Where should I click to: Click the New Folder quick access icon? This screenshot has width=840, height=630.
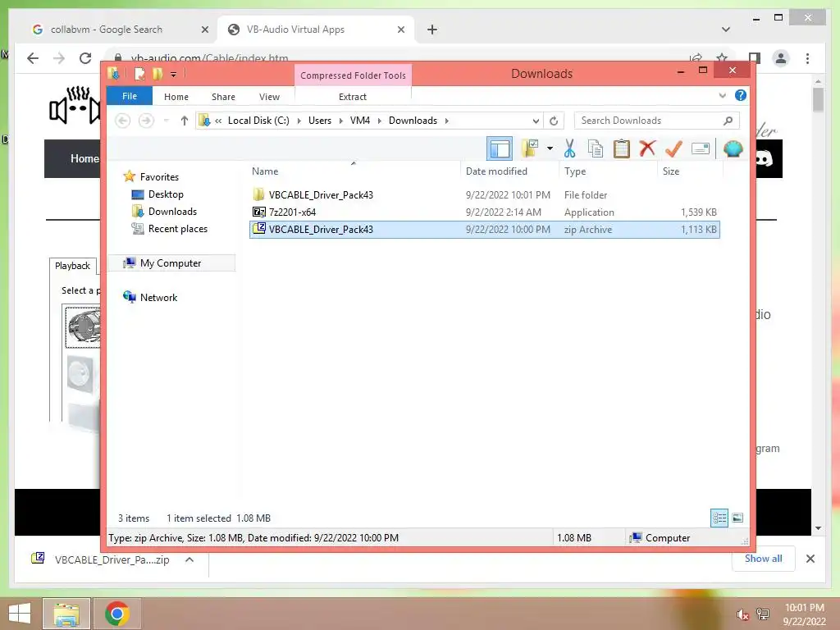coord(157,74)
